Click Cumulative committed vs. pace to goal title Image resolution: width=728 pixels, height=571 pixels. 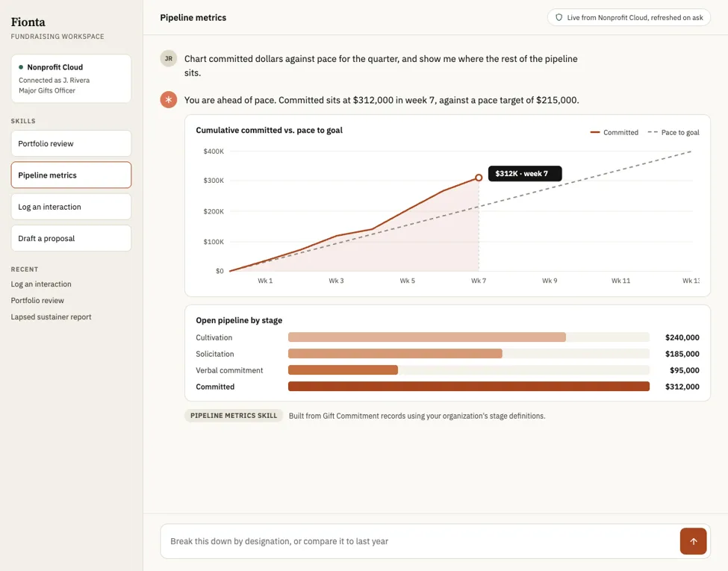270,130
